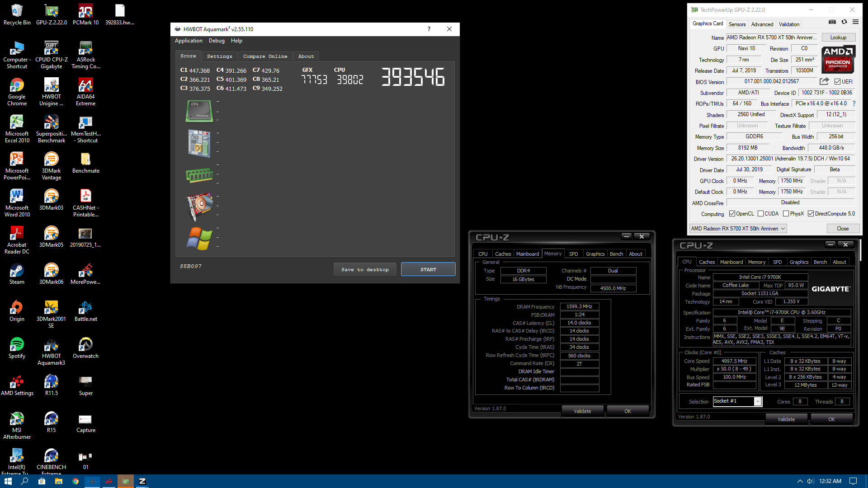
Task: Open AMD Settings desktop icon
Action: (x=17, y=385)
